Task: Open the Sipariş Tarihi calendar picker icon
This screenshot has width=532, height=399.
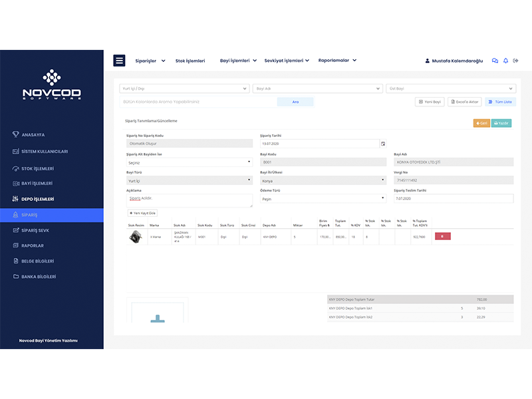Action: [382, 144]
